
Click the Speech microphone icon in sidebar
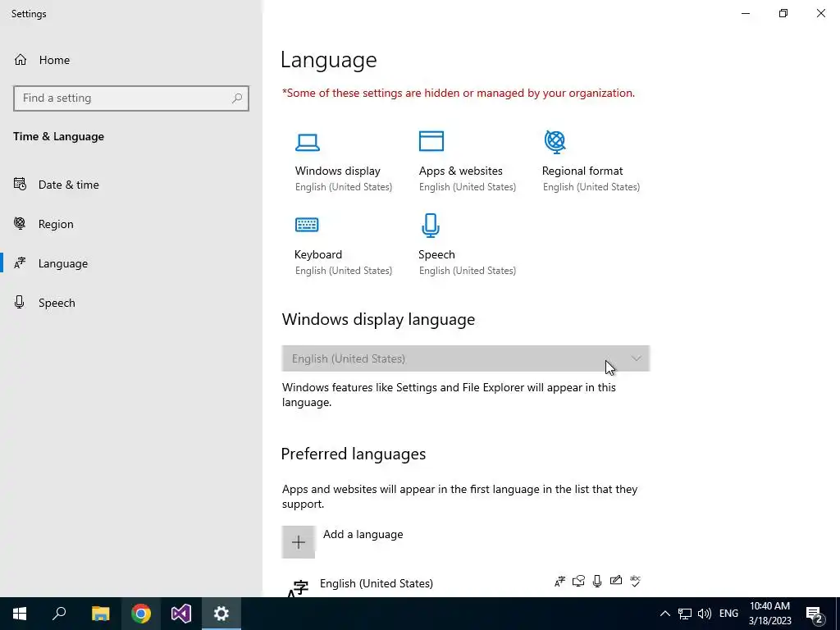(20, 302)
